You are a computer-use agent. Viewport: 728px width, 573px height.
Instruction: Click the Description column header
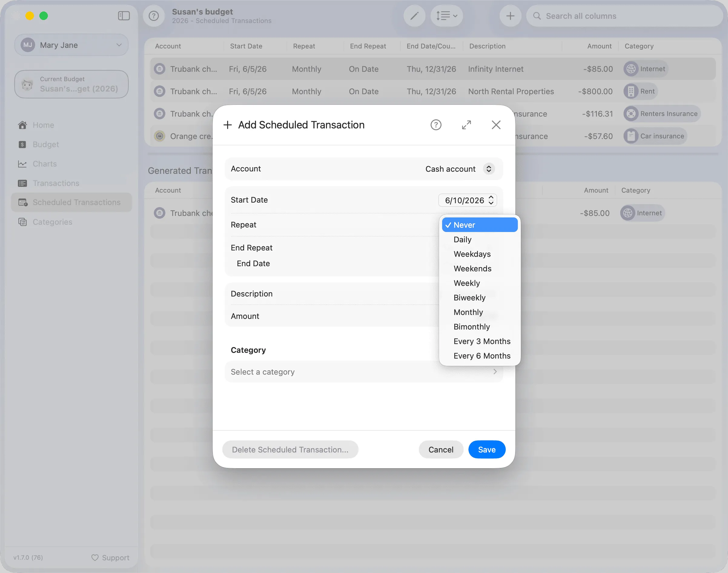pos(487,46)
